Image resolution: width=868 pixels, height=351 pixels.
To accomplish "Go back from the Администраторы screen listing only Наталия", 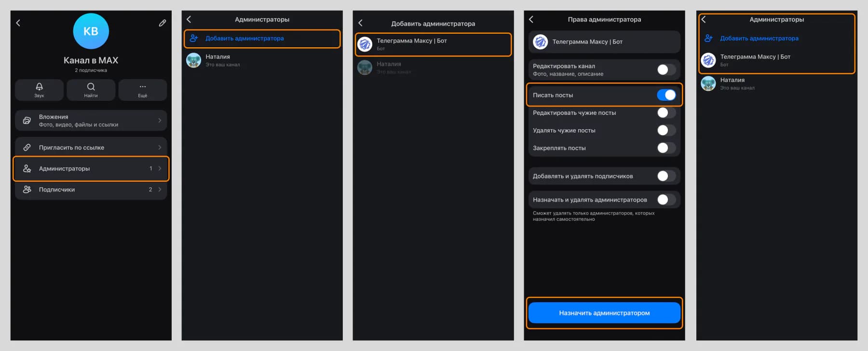I will tap(189, 19).
